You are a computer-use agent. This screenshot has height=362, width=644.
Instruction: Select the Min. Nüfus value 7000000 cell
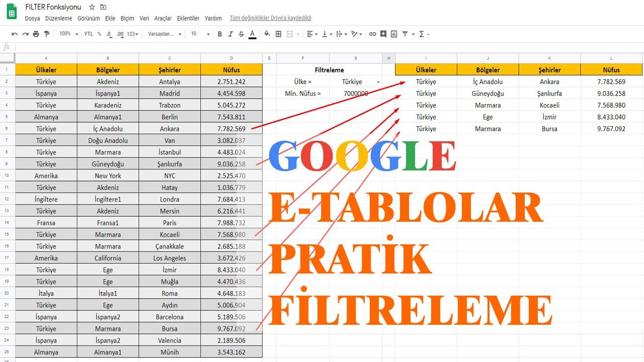tap(356, 94)
